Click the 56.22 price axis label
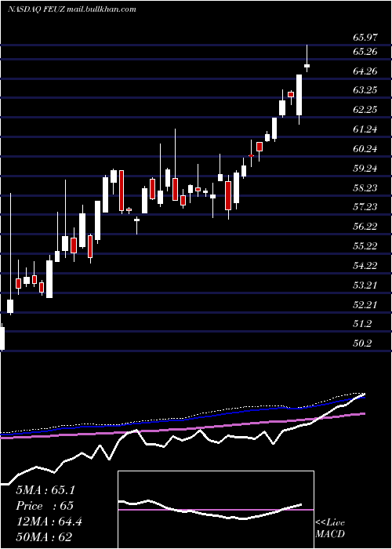Screen dimensions: 392x549 [365, 227]
